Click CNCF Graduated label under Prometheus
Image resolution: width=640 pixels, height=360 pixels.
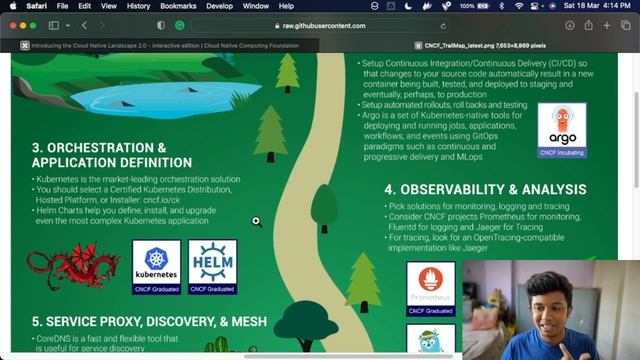(x=431, y=311)
